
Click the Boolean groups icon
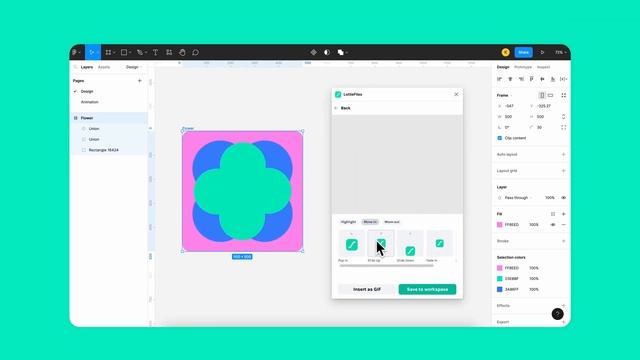[x=340, y=52]
